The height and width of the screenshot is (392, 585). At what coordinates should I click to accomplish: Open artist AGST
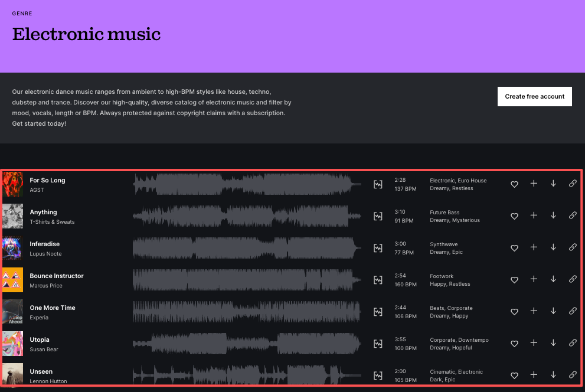[x=37, y=190]
